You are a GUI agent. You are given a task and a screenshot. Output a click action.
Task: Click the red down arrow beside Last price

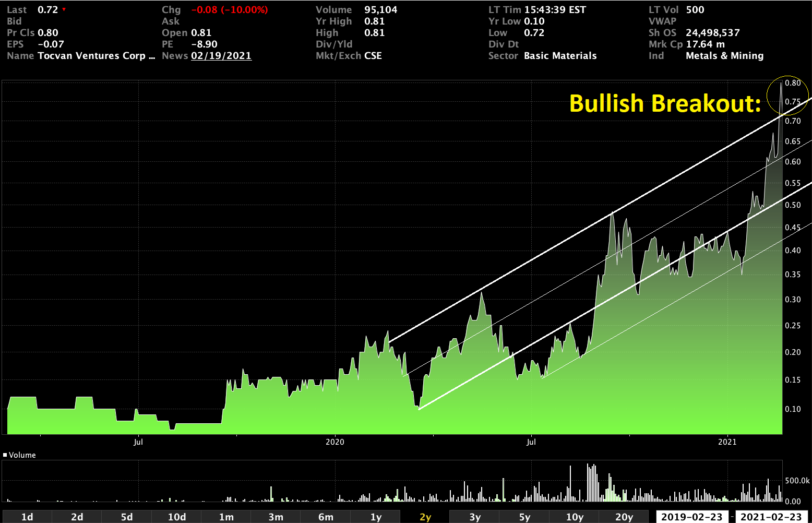pos(64,9)
